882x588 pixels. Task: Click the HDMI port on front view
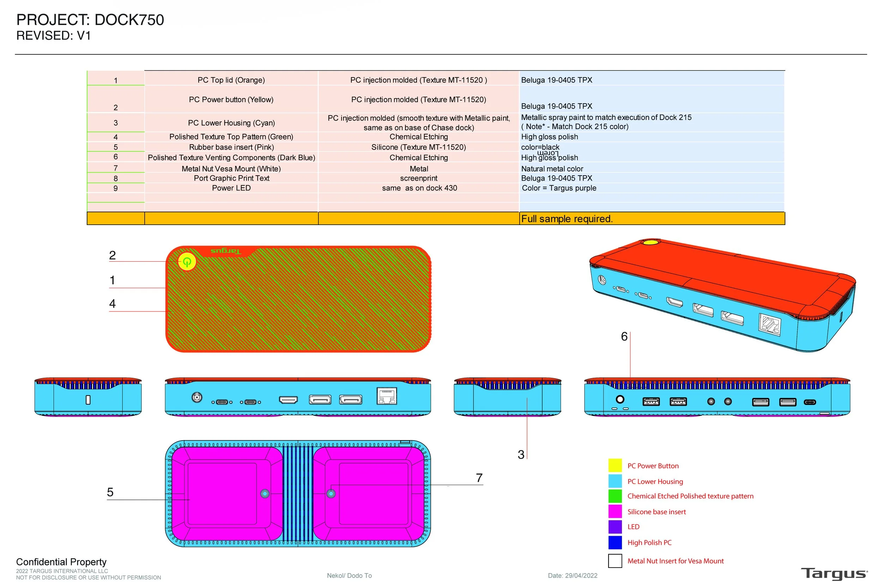click(288, 400)
